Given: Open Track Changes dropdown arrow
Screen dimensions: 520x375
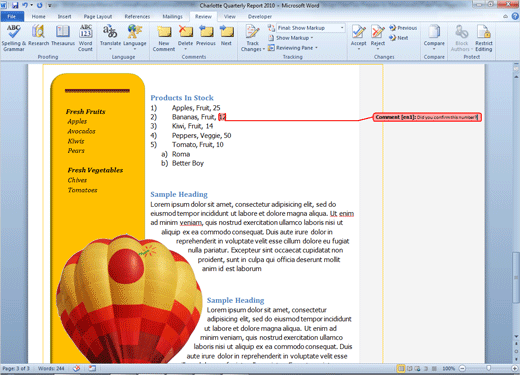Looking at the screenshot, I should coord(263,49).
